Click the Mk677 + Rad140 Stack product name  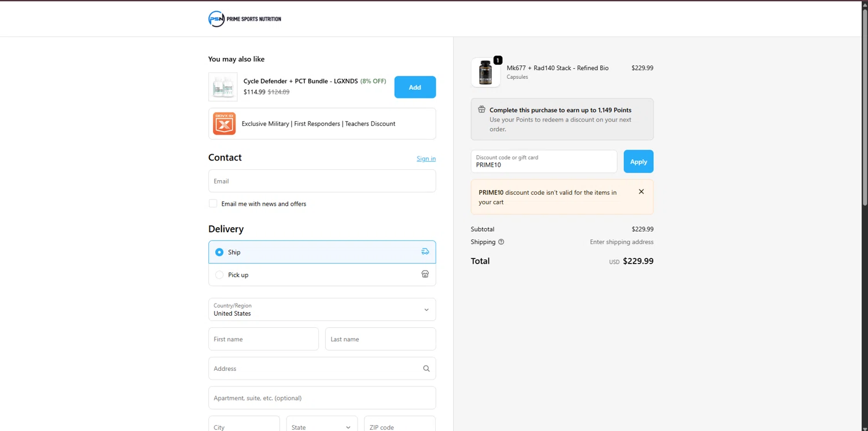(x=557, y=68)
